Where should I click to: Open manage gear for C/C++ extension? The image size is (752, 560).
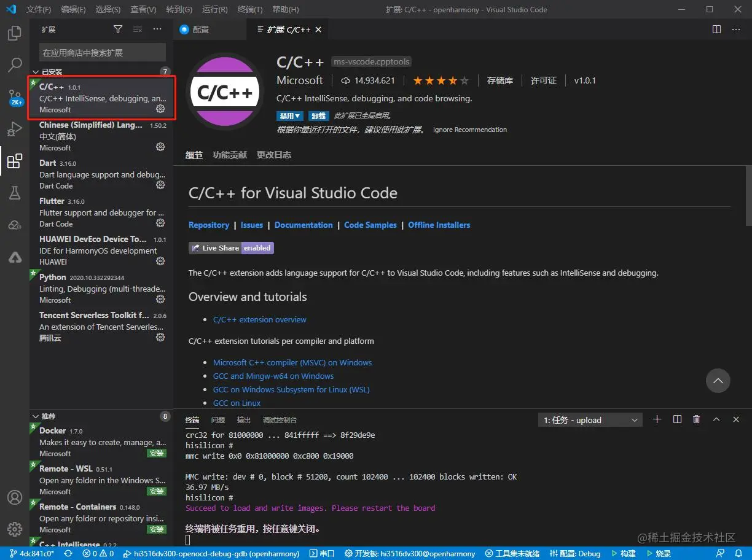160,109
